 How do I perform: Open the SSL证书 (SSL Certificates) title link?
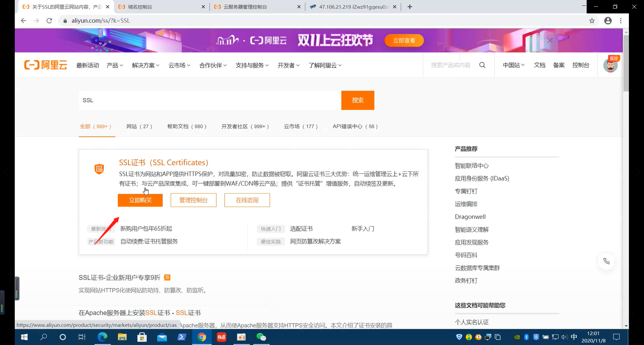(x=164, y=162)
